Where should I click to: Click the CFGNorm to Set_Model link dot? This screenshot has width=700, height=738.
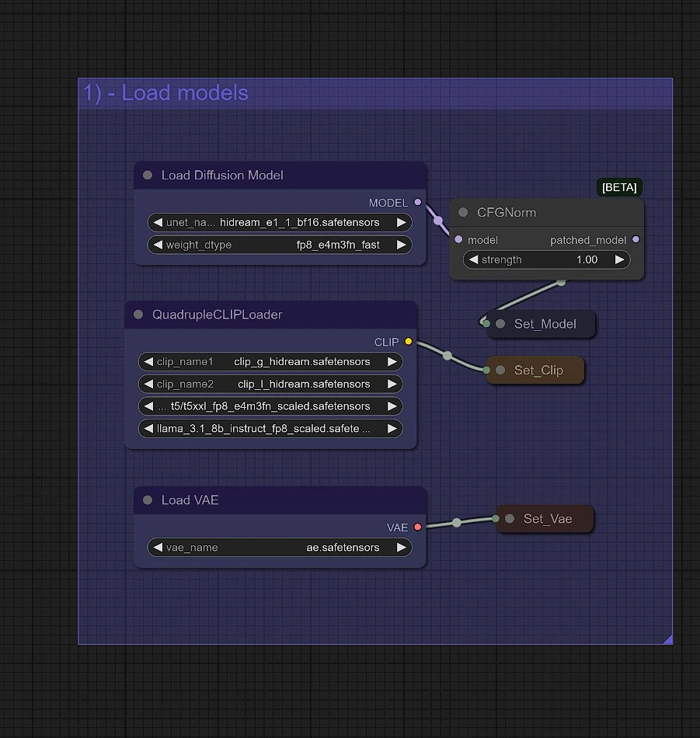[x=561, y=283]
